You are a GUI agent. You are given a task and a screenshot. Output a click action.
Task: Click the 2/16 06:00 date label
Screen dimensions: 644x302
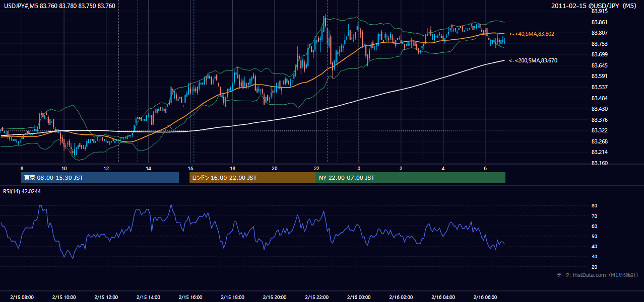[485, 297]
